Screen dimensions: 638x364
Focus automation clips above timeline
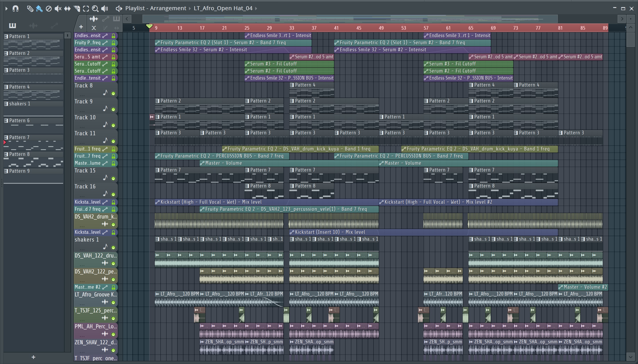coord(105,19)
